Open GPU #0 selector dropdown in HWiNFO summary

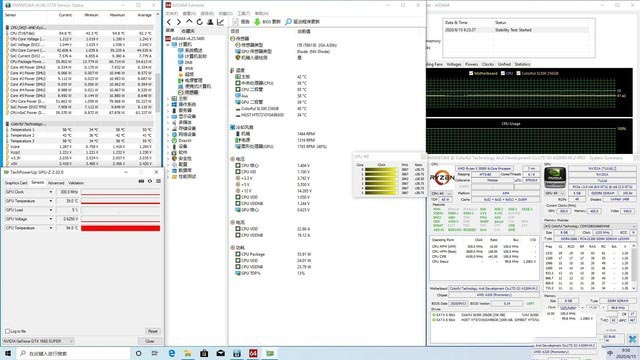pyautogui.click(x=554, y=193)
